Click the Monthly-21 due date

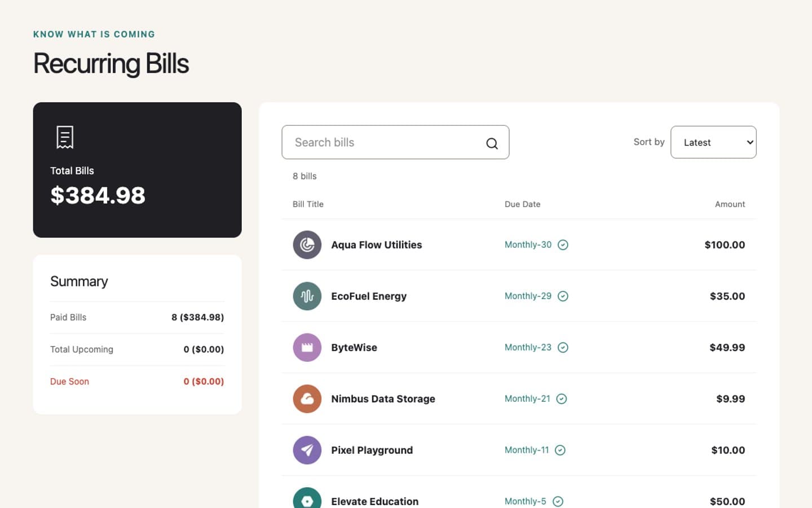coord(527,399)
